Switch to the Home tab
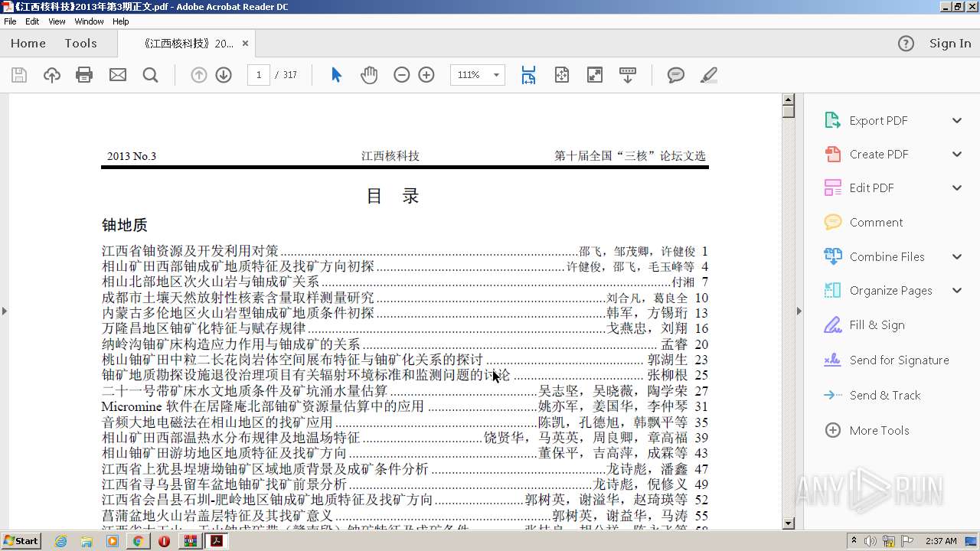Viewport: 980px width, 551px height. tap(28, 44)
